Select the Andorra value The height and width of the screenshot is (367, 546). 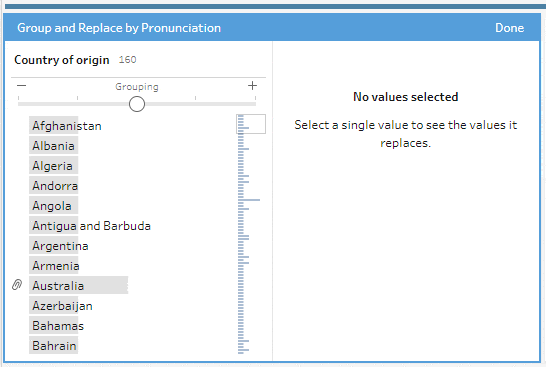[55, 186]
